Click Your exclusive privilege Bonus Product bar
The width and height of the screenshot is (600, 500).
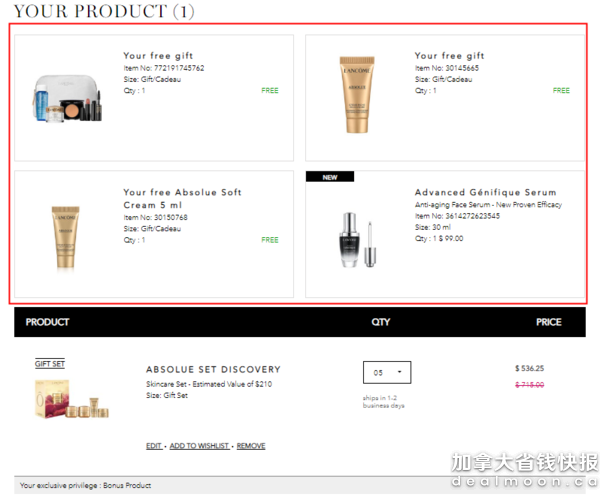[x=300, y=485]
